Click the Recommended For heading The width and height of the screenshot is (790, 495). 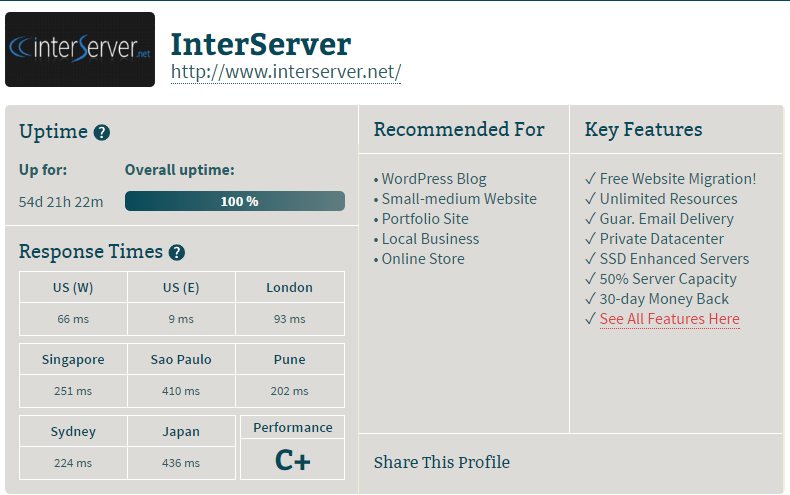pos(459,130)
